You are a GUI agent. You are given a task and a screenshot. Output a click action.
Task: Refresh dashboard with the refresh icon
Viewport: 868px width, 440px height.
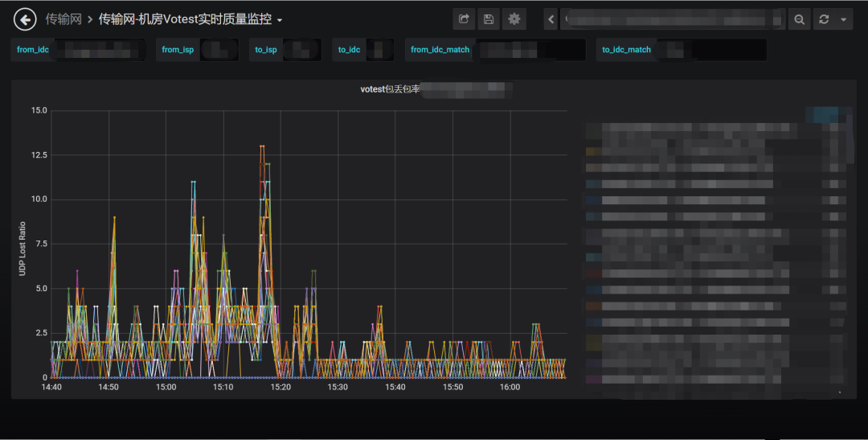coord(824,19)
